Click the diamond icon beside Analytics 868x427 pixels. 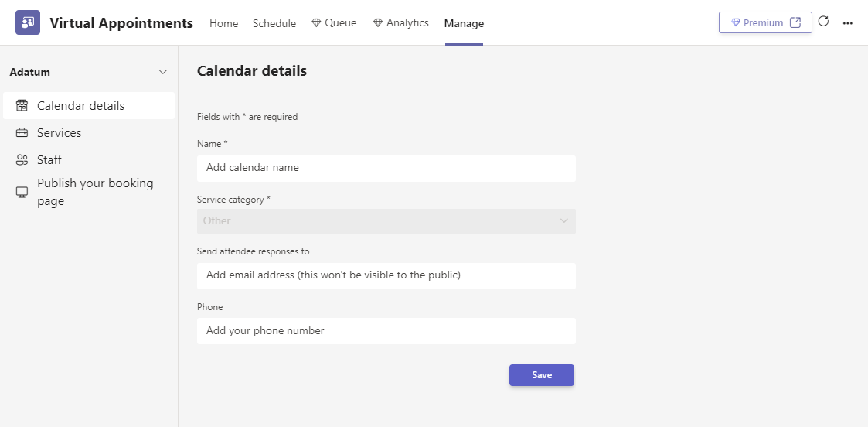378,23
